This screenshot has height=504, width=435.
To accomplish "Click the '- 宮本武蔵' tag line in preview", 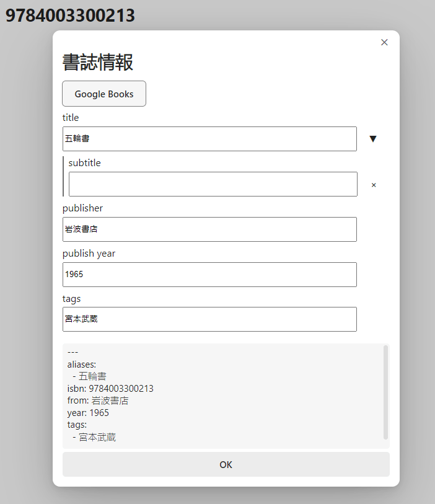I will (x=94, y=437).
